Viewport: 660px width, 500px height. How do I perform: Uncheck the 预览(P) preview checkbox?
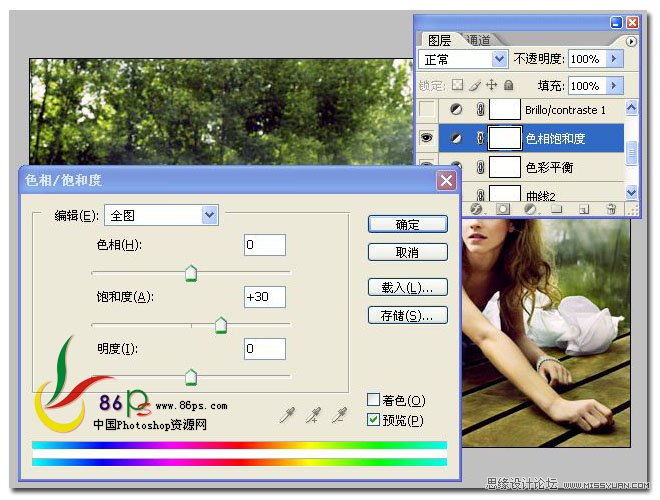373,420
